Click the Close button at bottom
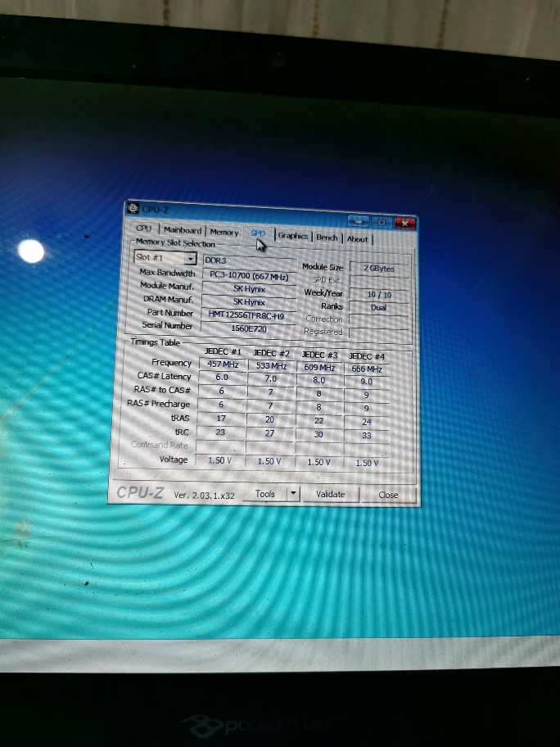 (x=388, y=495)
